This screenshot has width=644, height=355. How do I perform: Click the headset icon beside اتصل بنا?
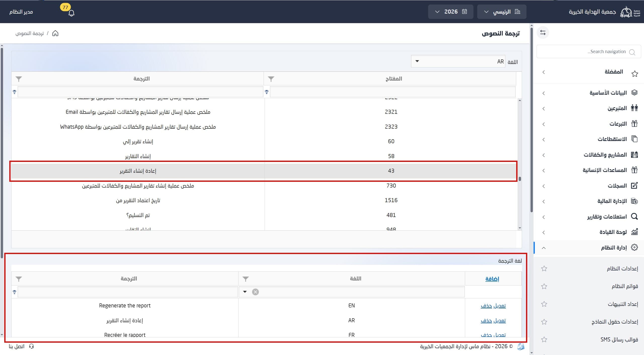click(x=31, y=346)
